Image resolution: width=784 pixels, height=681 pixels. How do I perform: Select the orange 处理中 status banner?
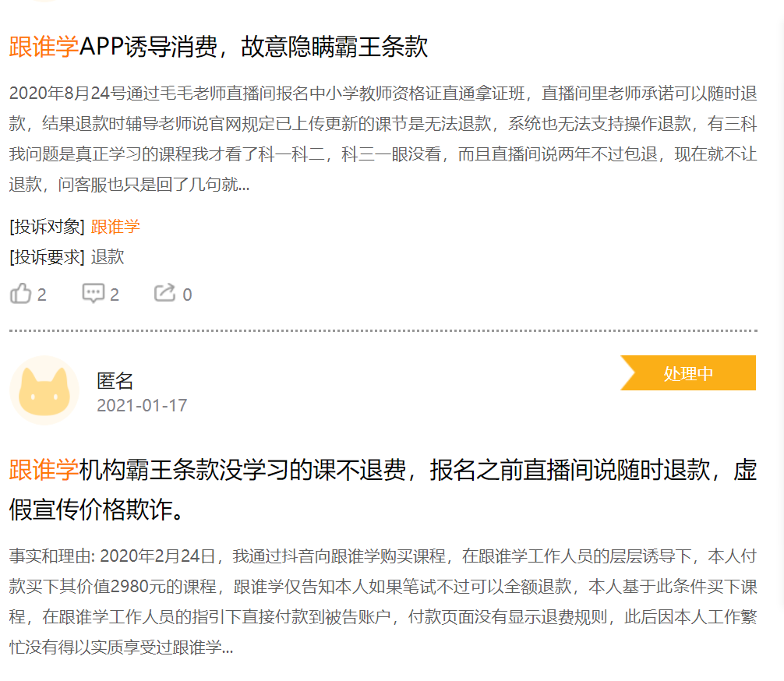688,372
